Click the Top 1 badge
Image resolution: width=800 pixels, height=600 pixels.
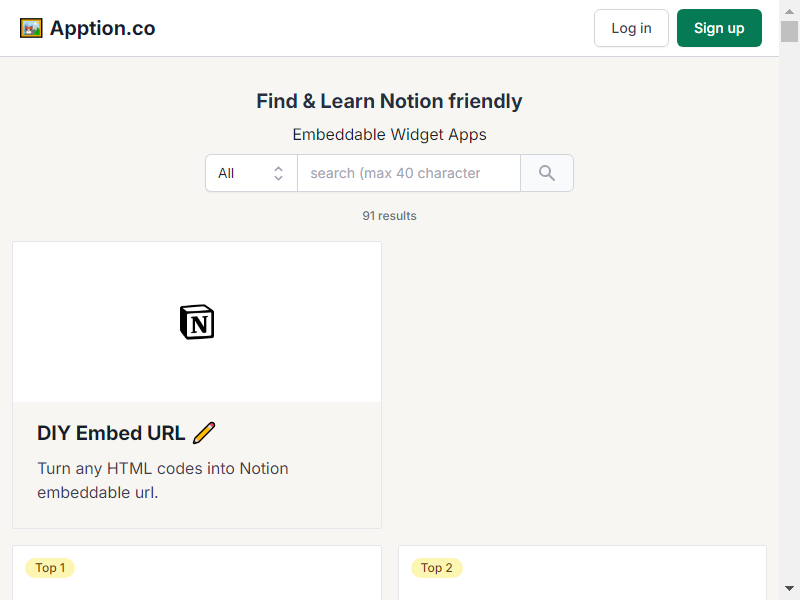(50, 568)
